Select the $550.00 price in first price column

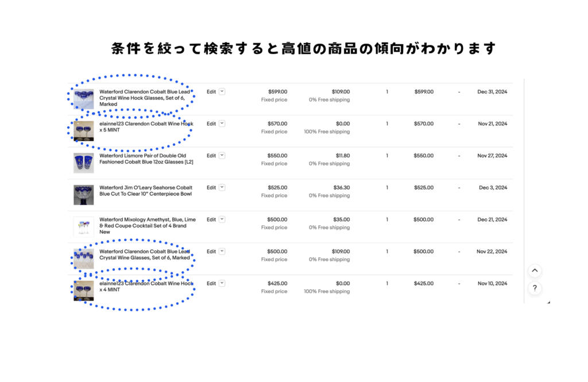click(x=277, y=155)
